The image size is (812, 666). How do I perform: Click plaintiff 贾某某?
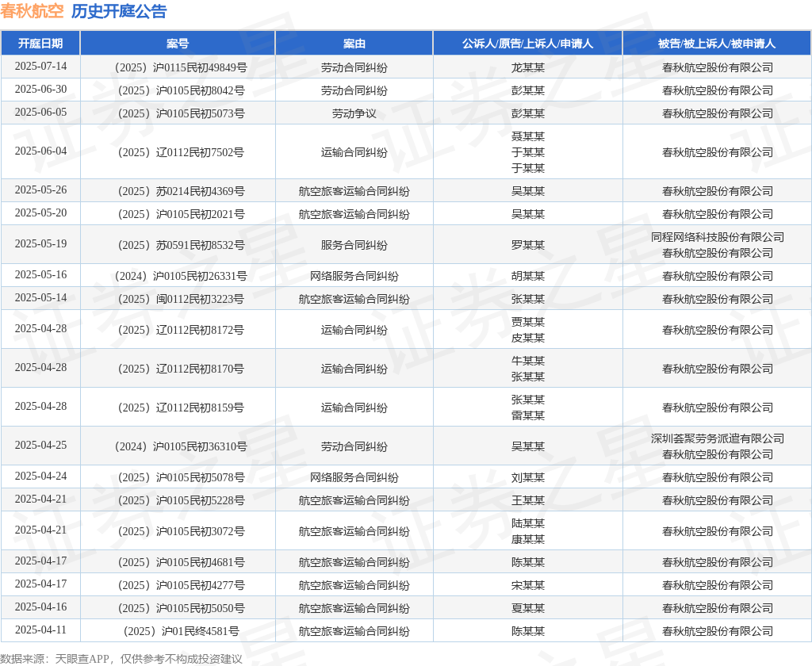pos(527,322)
